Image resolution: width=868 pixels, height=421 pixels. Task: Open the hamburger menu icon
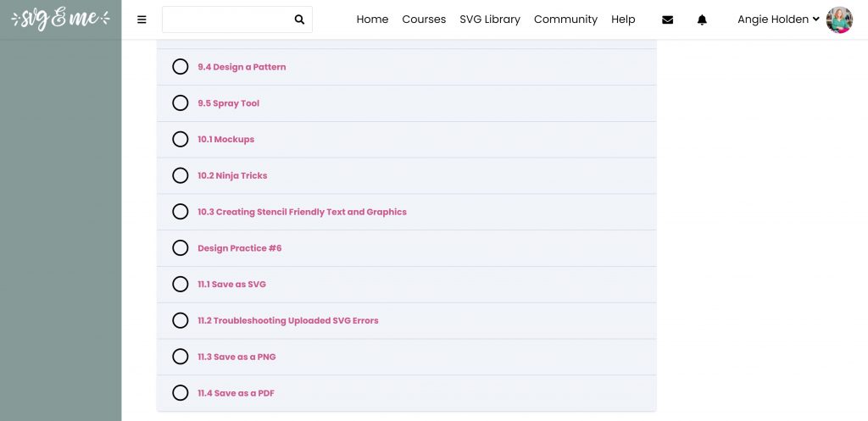tap(142, 20)
